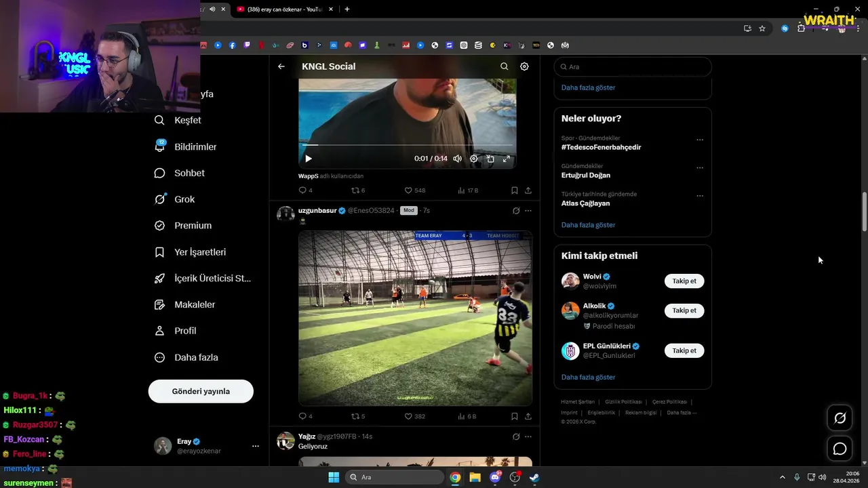Follow Alkolik with the Takip et button

click(x=684, y=310)
